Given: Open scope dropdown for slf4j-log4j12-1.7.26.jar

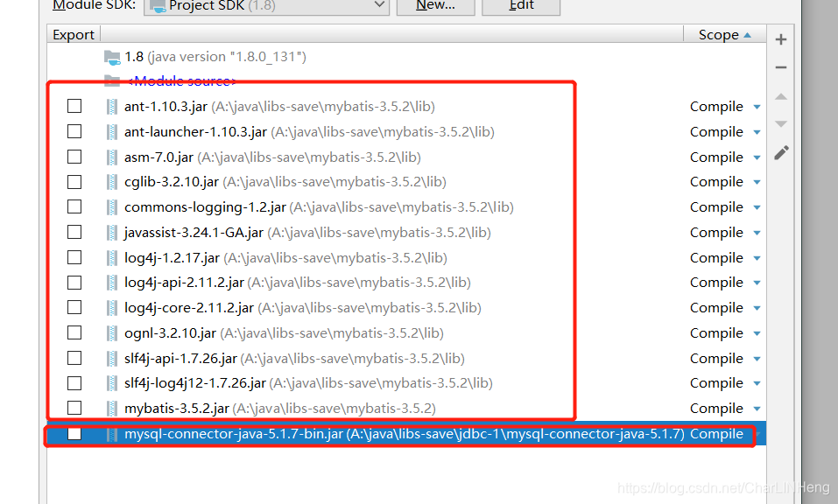Looking at the screenshot, I should (x=757, y=383).
